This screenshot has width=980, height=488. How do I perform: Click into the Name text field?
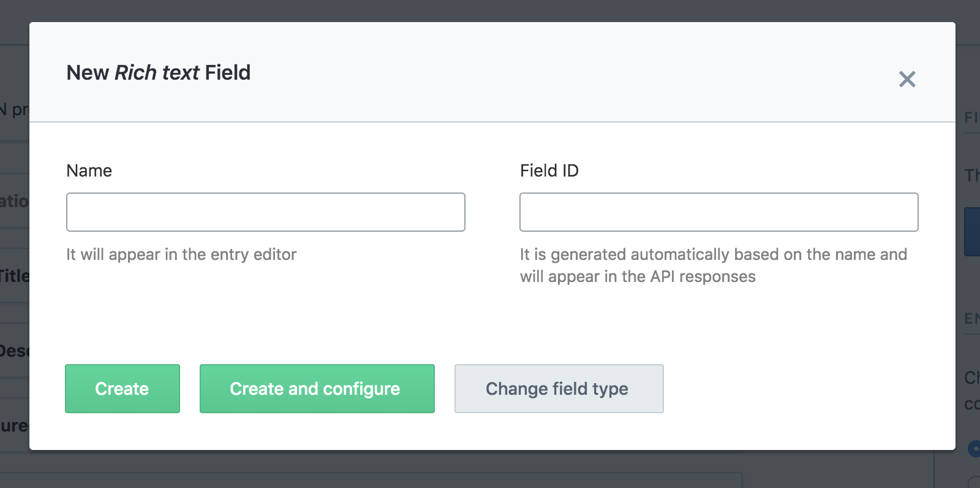[265, 212]
